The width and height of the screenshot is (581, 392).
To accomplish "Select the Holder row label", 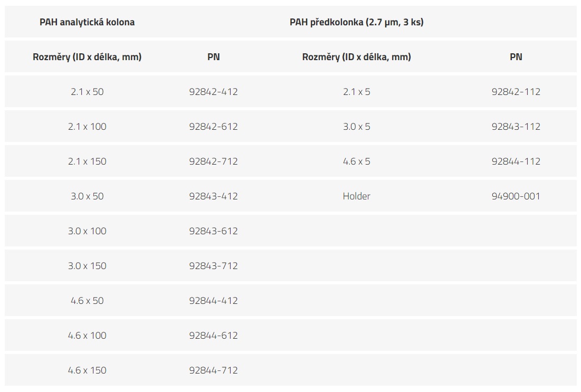I will pos(356,196).
